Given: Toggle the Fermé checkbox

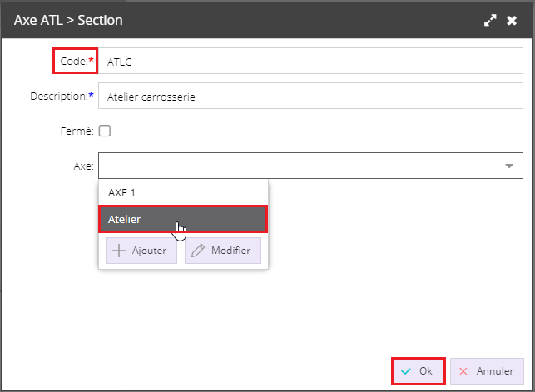Looking at the screenshot, I should [105, 131].
